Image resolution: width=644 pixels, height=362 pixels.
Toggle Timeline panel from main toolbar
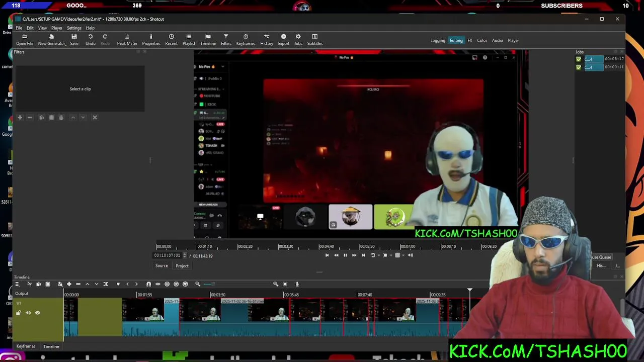208,40
